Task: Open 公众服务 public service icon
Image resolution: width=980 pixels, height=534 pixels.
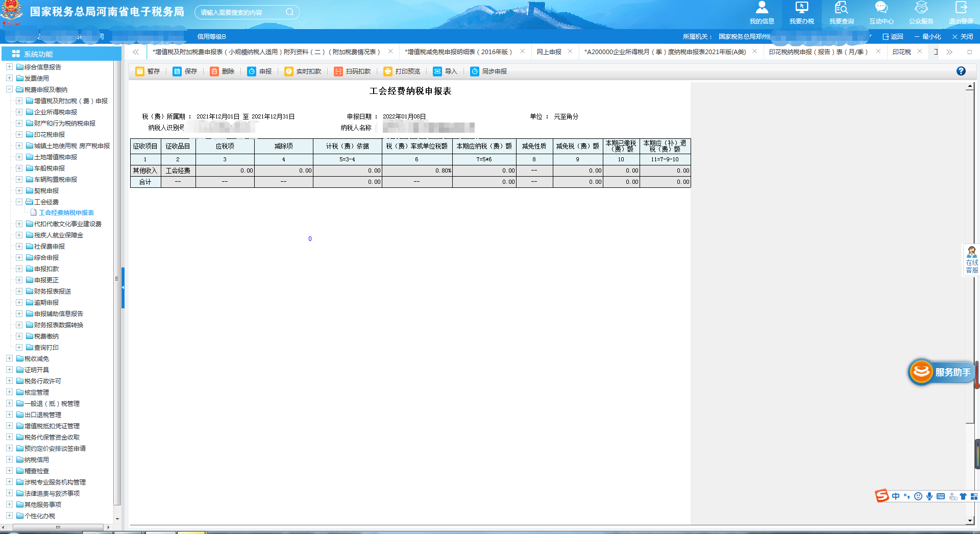Action: click(x=921, y=13)
